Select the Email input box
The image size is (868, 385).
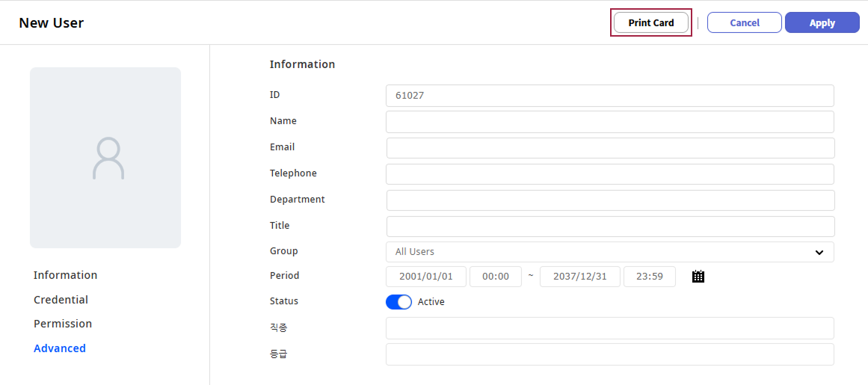tap(609, 148)
